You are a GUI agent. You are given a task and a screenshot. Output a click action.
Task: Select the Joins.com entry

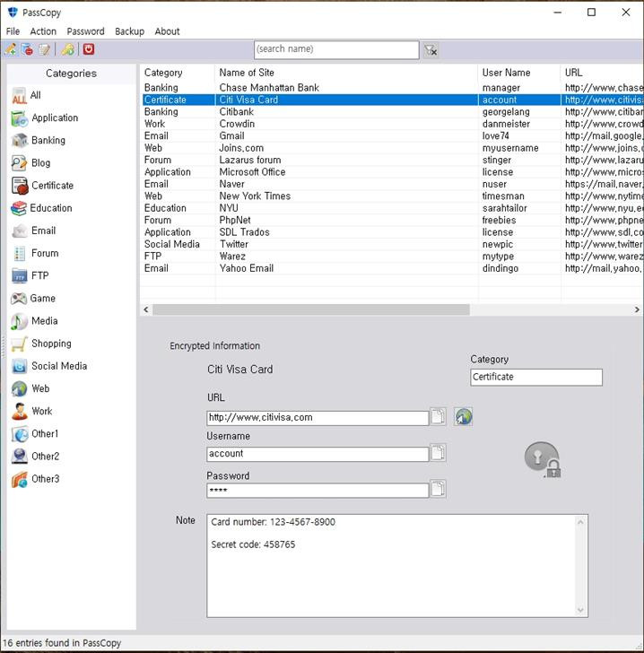click(392, 148)
